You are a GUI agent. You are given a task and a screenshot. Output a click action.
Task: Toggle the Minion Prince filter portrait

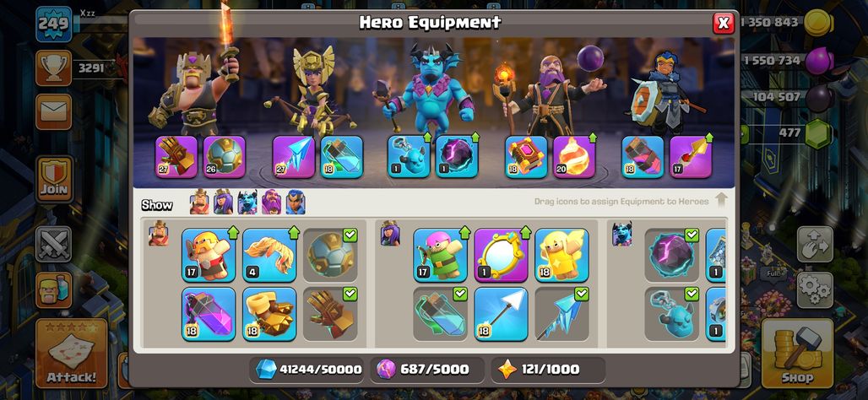(x=247, y=203)
